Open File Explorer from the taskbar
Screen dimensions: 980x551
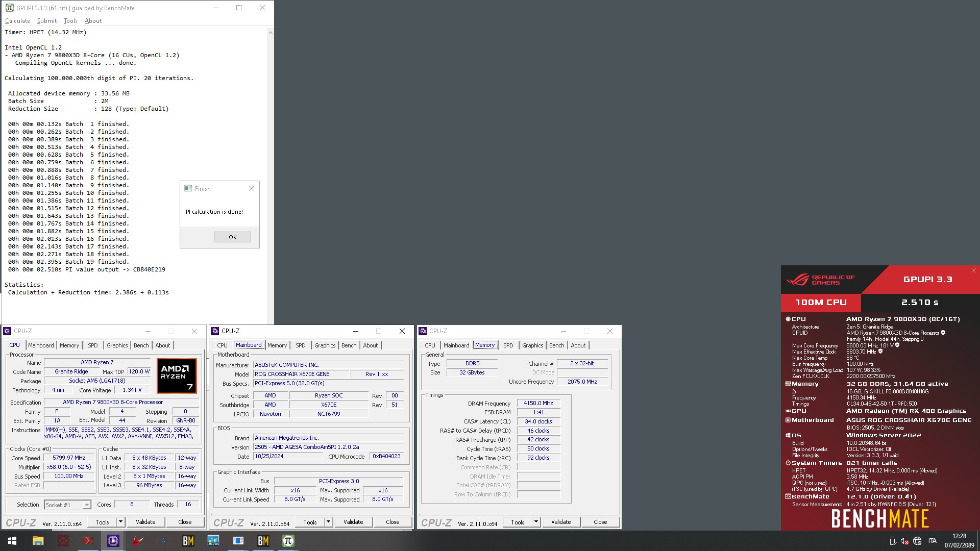click(x=38, y=541)
